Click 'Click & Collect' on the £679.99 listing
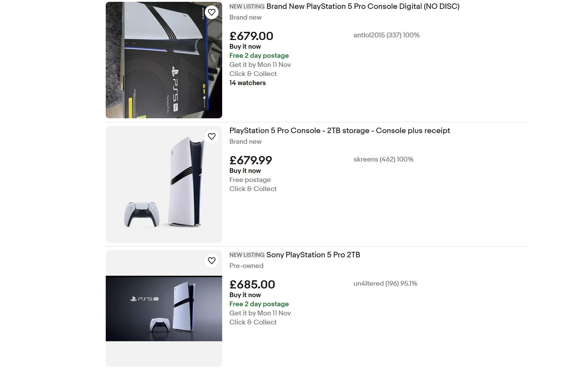Screen dimensions: 588x369 pyautogui.click(x=253, y=189)
